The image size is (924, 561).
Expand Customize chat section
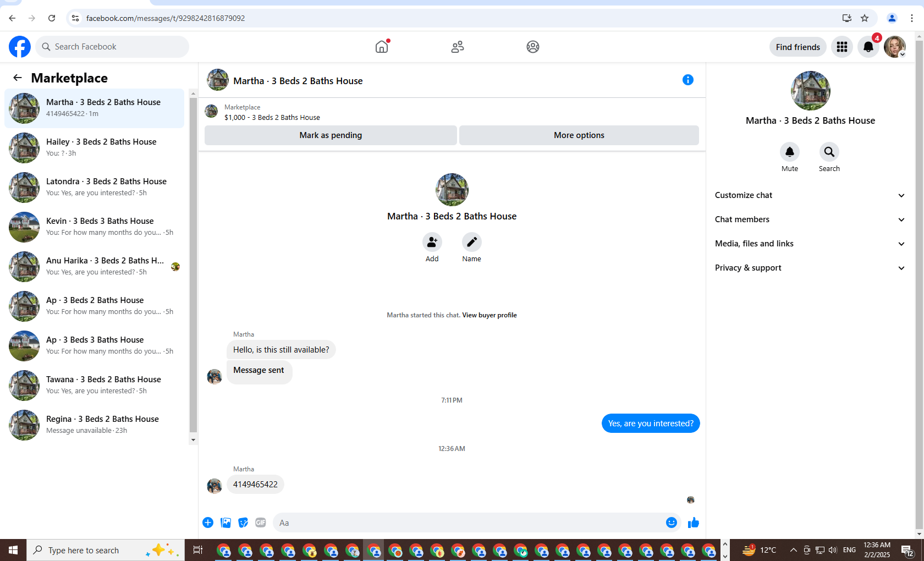pos(810,195)
